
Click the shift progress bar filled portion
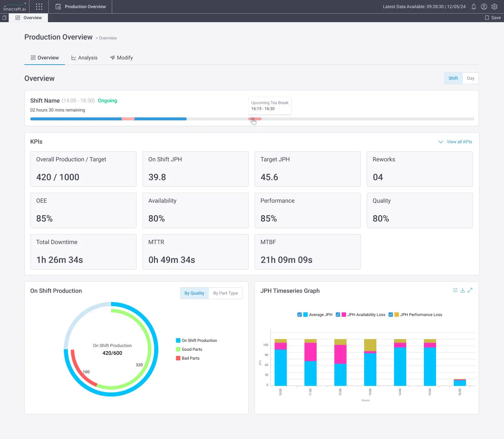click(108, 119)
